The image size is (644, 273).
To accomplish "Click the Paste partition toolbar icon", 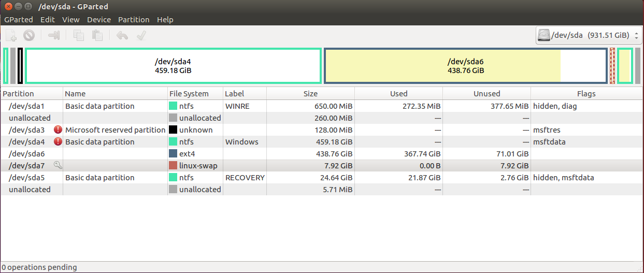I will click(97, 35).
